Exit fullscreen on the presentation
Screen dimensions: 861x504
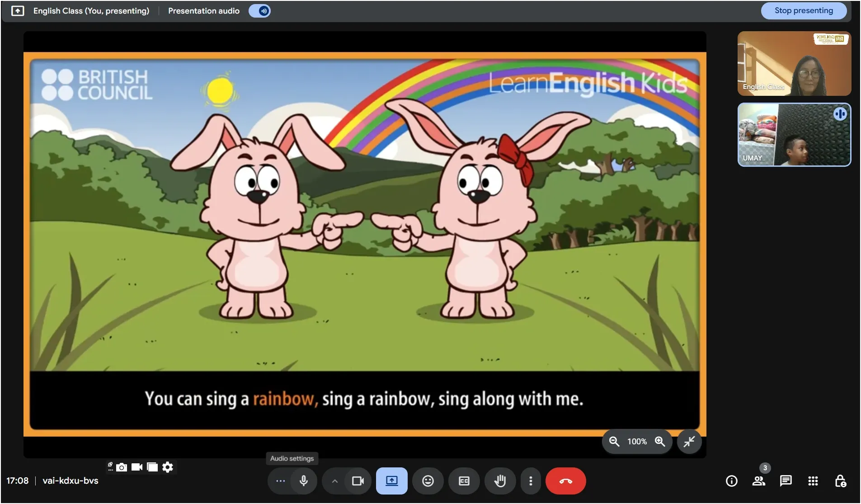point(689,441)
